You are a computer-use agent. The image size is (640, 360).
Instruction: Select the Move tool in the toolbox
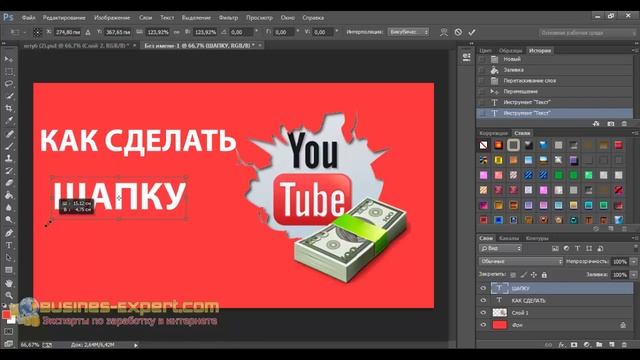(9, 59)
